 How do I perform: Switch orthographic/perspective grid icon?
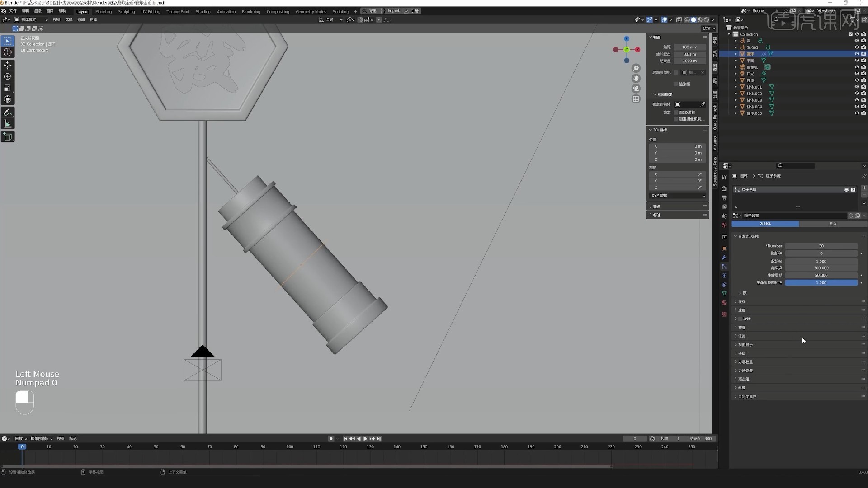tap(636, 99)
